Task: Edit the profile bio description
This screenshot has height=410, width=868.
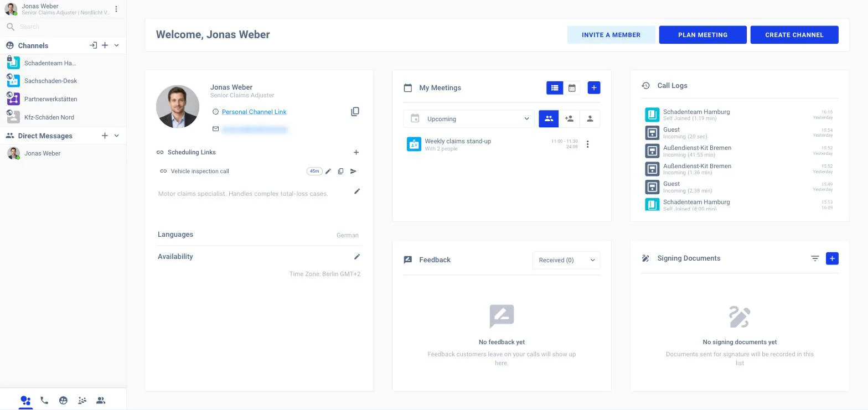Action: [x=357, y=191]
